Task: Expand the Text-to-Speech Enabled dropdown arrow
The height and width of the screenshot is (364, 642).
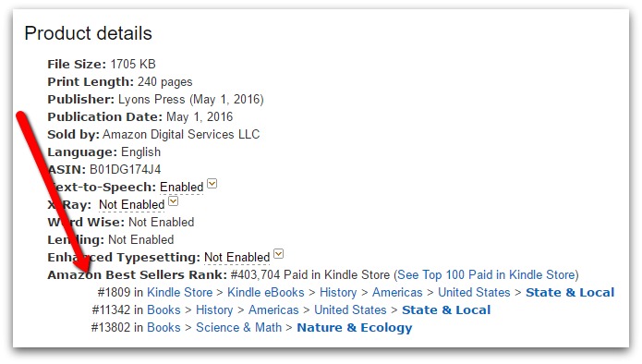Action: (212, 184)
